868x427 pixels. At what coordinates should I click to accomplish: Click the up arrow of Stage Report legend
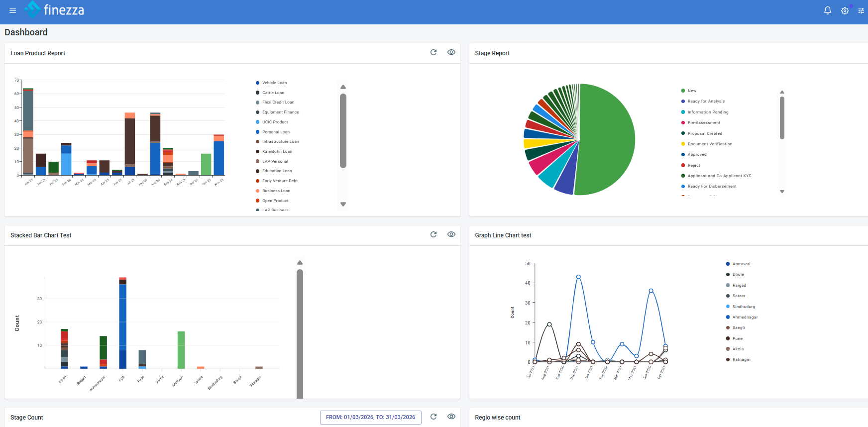(x=782, y=92)
